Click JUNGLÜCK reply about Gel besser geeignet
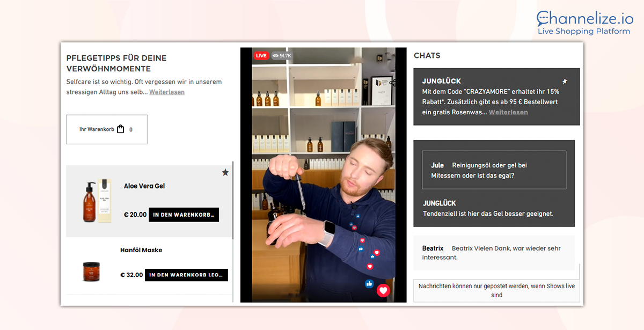Image resolution: width=644 pixels, height=330 pixels. tap(488, 209)
